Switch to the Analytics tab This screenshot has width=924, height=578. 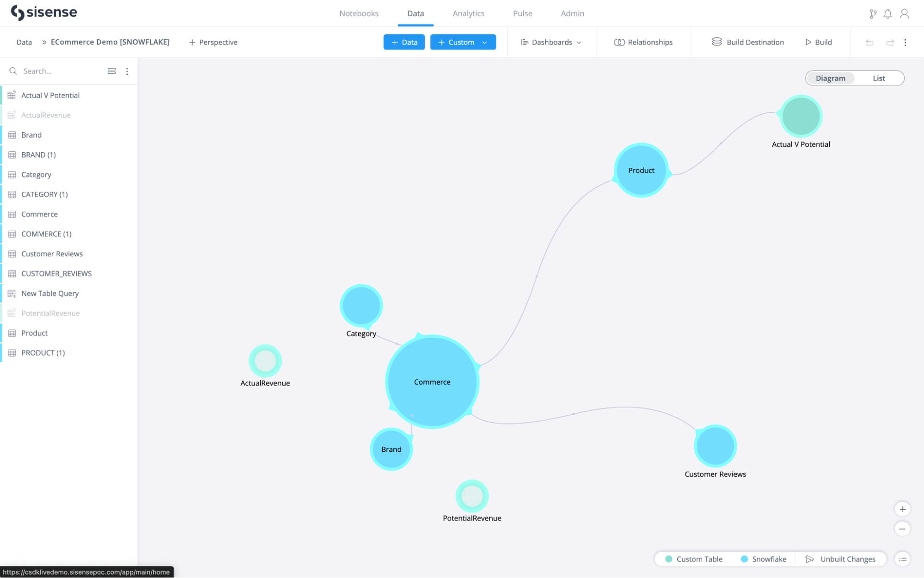(468, 13)
